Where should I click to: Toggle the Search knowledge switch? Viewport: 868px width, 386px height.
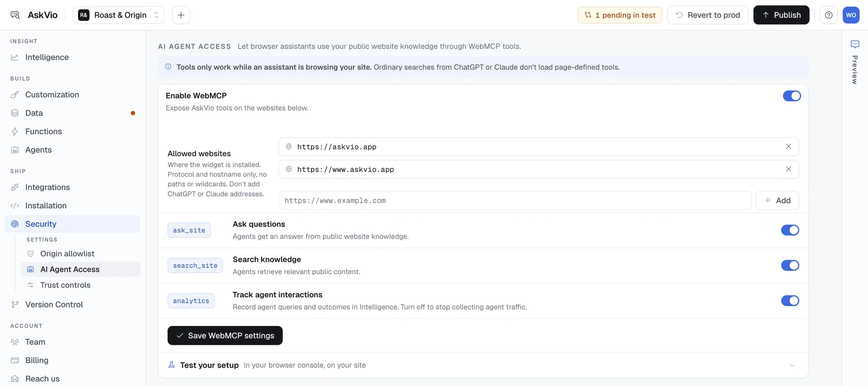click(x=790, y=265)
